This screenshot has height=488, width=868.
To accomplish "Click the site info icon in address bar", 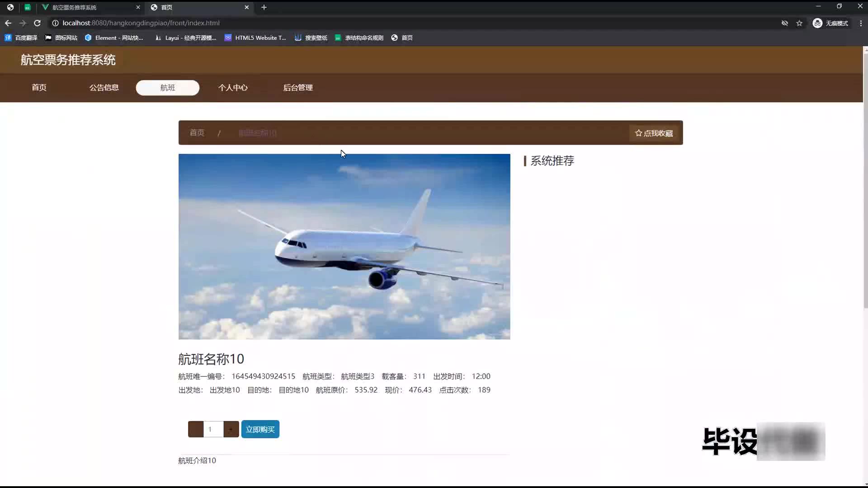I will coord(55,23).
